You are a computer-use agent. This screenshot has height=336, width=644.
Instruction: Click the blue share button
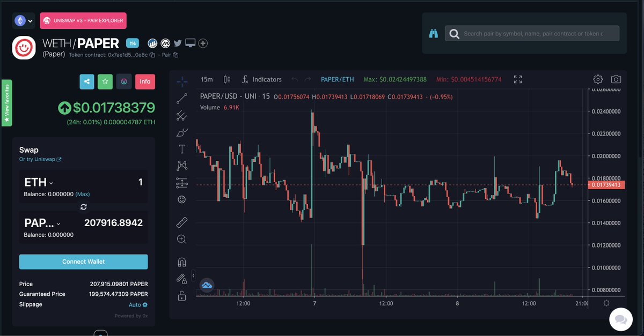[87, 81]
